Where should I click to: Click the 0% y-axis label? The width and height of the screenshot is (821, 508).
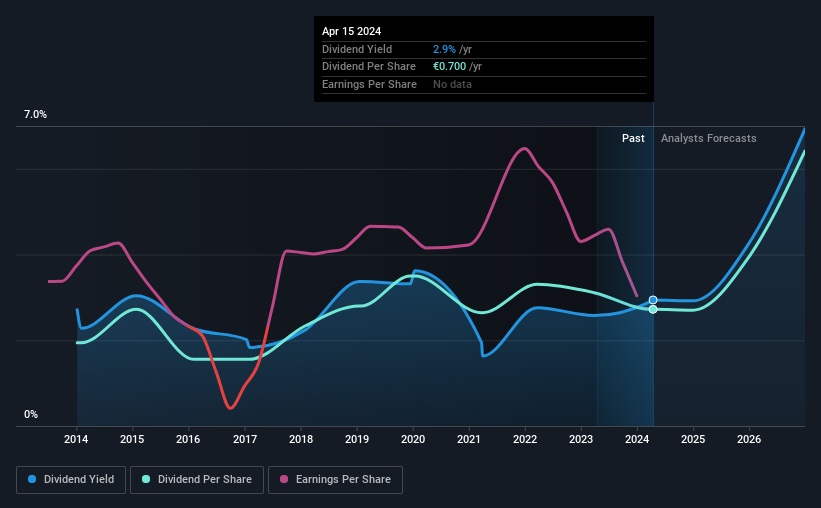pos(31,414)
